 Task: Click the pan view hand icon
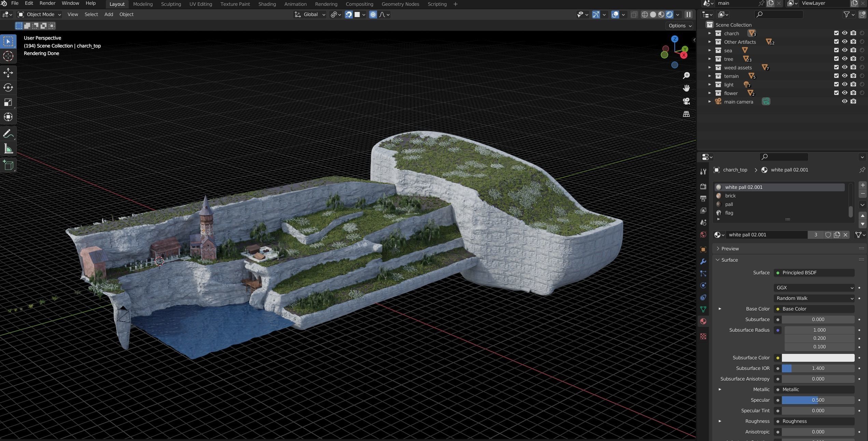point(686,88)
